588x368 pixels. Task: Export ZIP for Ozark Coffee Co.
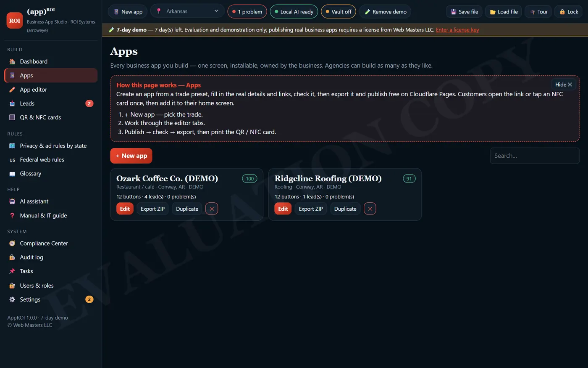click(152, 209)
